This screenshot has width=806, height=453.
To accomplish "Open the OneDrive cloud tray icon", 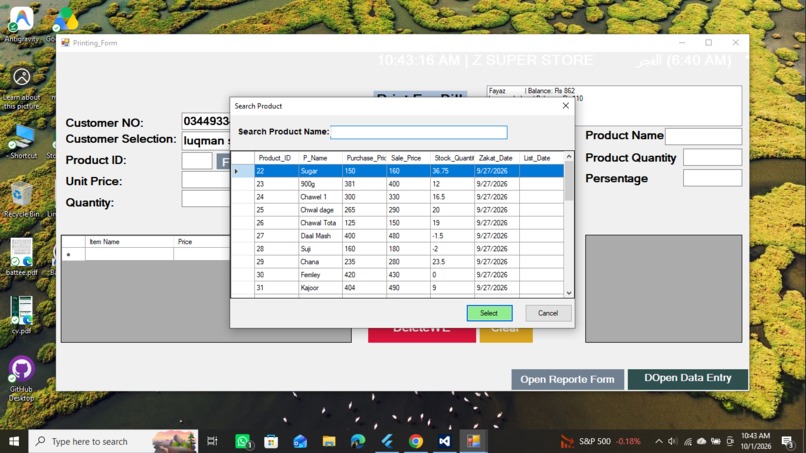I will (x=701, y=441).
